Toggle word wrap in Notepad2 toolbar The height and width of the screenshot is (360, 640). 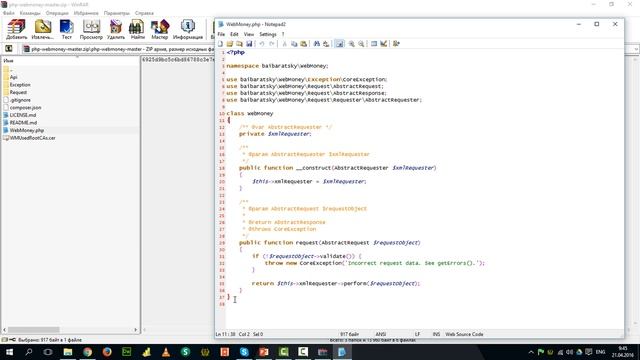coord(339,44)
